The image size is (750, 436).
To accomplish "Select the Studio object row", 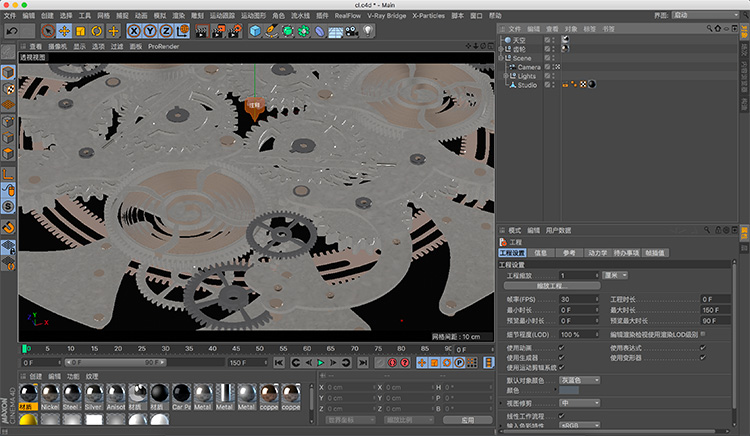I will click(527, 85).
